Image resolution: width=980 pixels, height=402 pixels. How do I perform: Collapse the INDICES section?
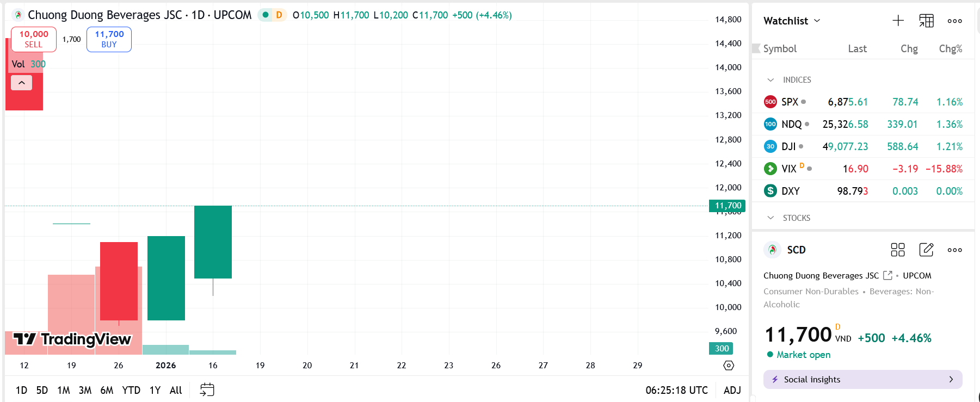click(x=771, y=80)
